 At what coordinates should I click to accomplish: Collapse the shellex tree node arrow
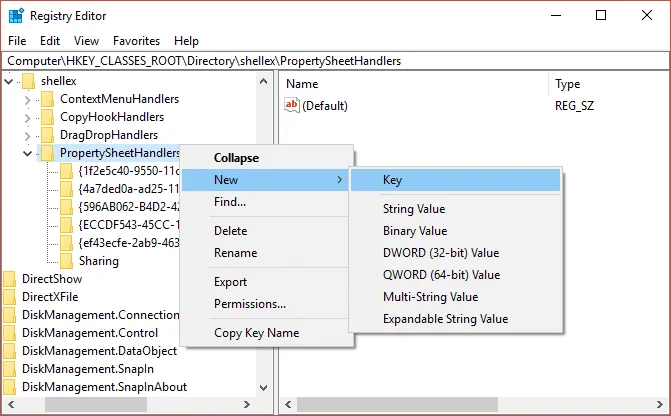[9, 81]
